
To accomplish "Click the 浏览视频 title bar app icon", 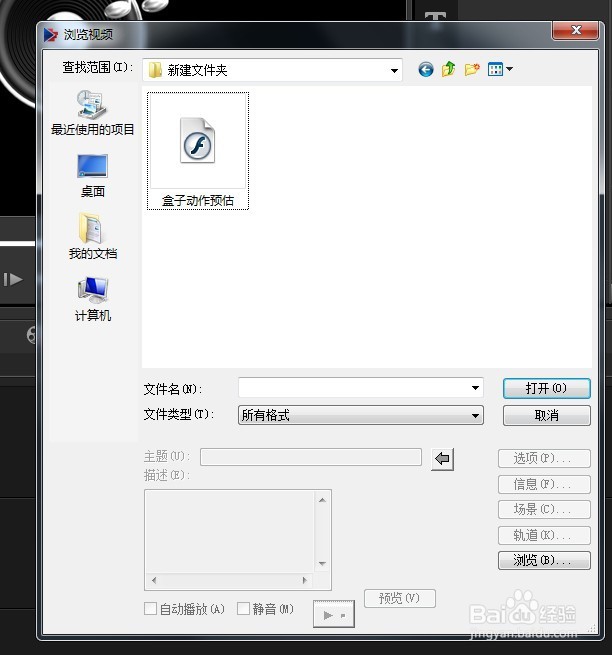I will 51,34.
